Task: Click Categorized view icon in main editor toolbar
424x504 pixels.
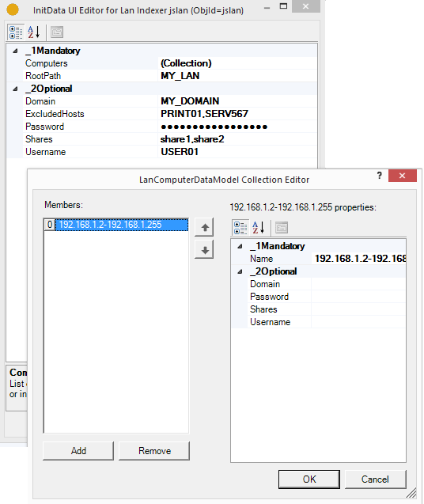Action: click(x=16, y=32)
